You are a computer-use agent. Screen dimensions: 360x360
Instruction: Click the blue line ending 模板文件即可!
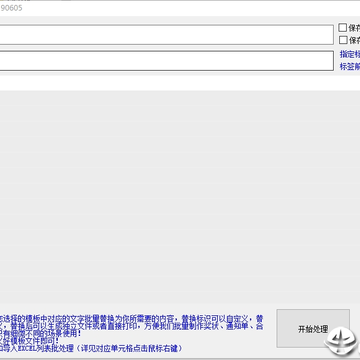point(29,341)
